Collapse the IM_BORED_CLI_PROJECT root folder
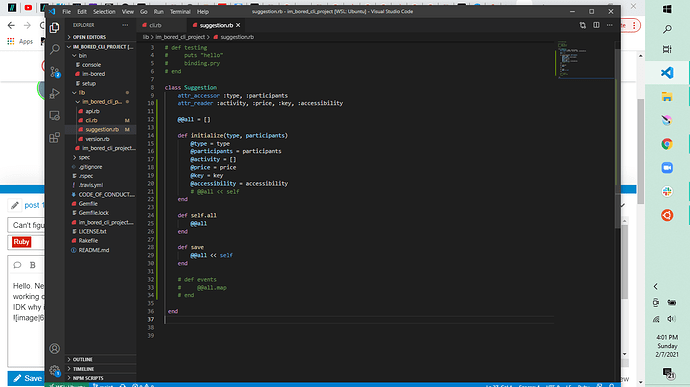Viewport: 690px width, 387px height. pos(100,47)
